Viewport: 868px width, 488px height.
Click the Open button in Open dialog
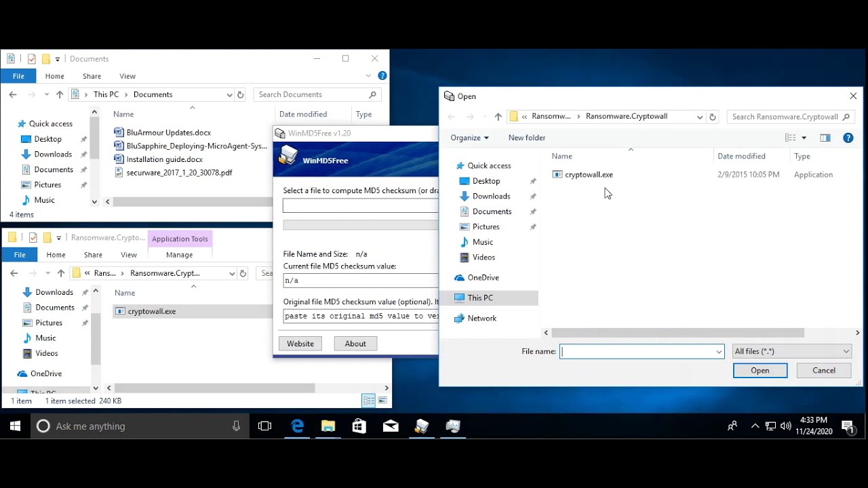click(x=760, y=370)
